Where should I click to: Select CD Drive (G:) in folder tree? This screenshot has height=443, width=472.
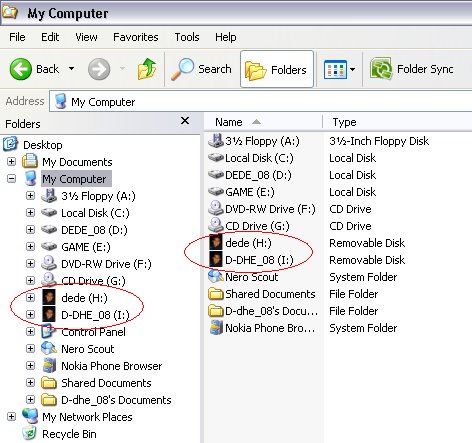point(93,281)
